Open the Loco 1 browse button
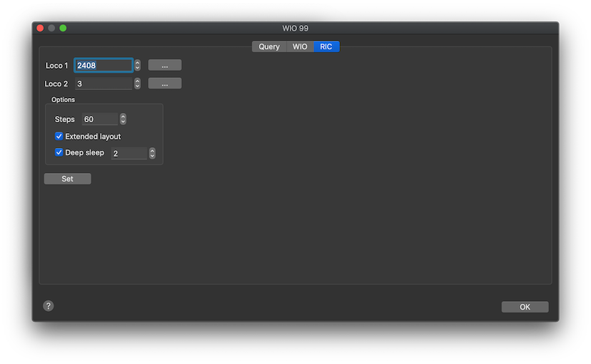 [x=165, y=65]
